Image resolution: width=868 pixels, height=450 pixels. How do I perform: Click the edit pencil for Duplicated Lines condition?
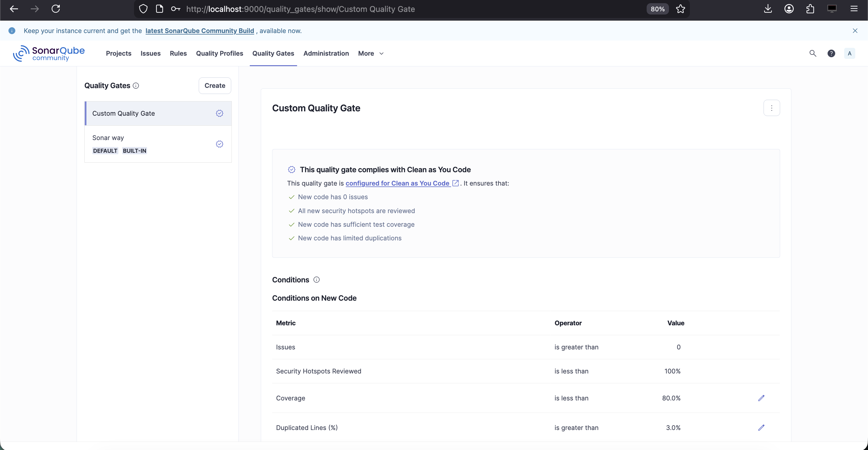coord(761,428)
